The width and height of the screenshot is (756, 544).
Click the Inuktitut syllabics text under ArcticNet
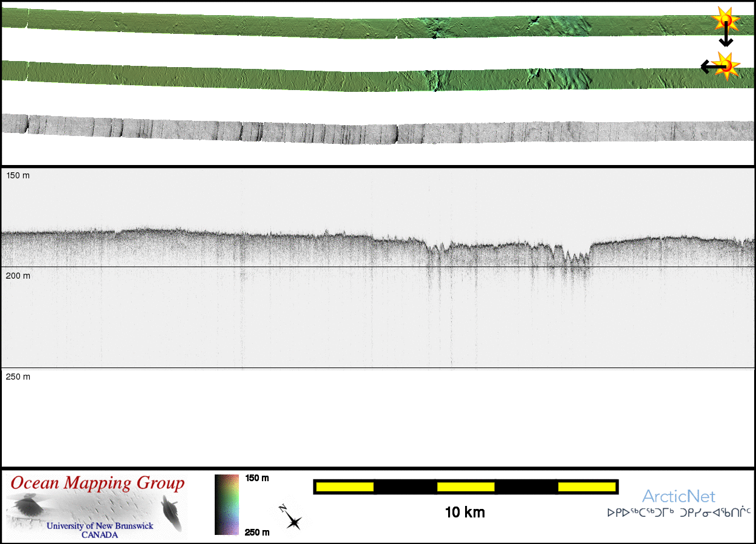click(x=679, y=513)
